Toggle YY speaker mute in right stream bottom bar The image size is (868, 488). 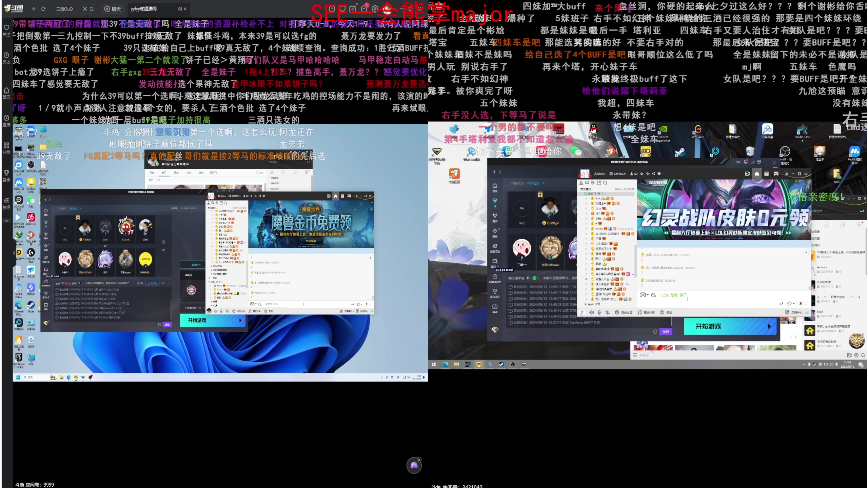[591, 312]
